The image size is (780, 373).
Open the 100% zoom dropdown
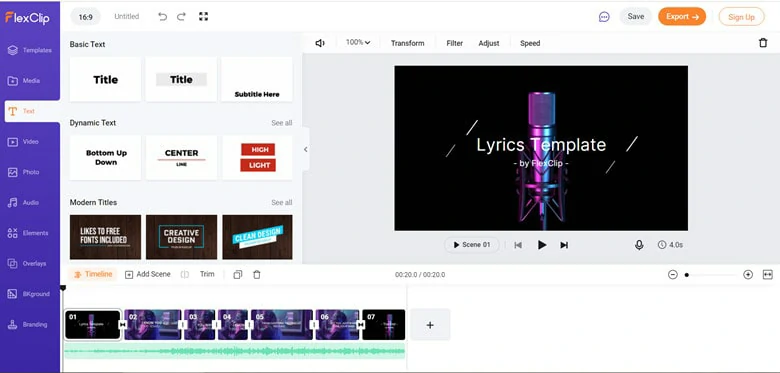[358, 43]
